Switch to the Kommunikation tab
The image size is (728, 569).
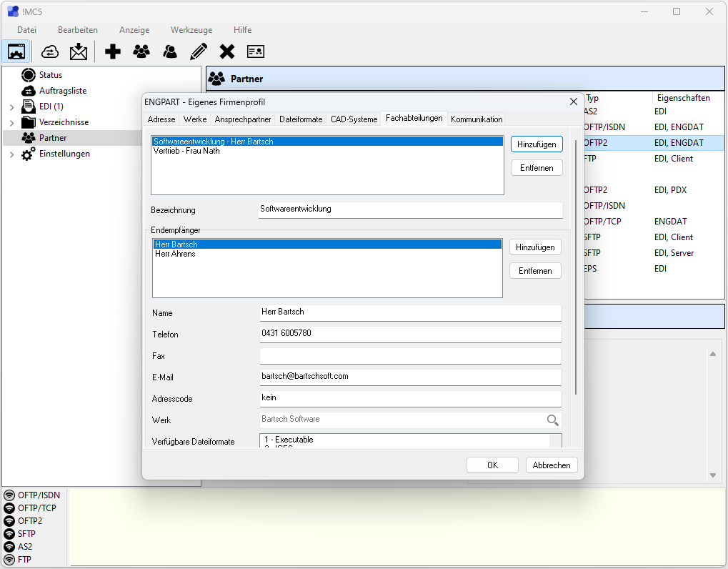pos(477,119)
